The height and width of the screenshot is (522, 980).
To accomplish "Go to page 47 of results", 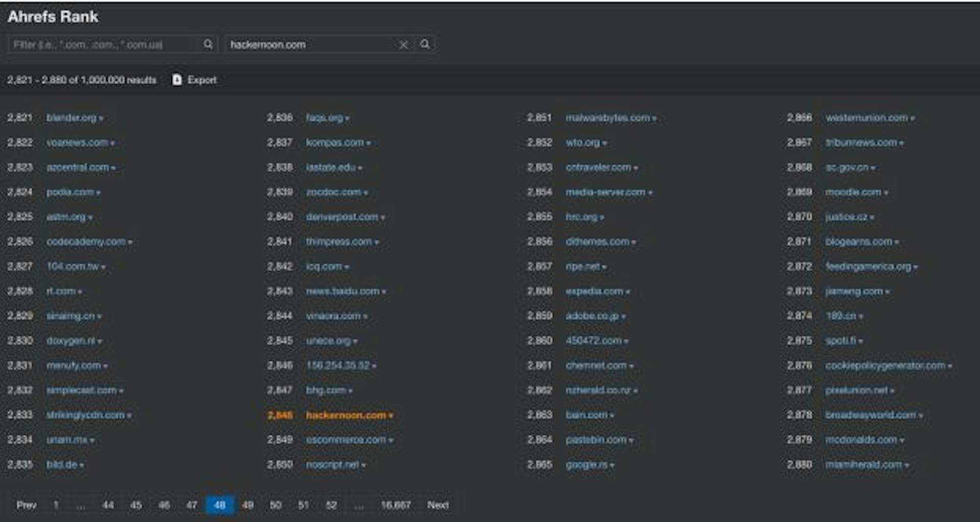I will click(191, 505).
